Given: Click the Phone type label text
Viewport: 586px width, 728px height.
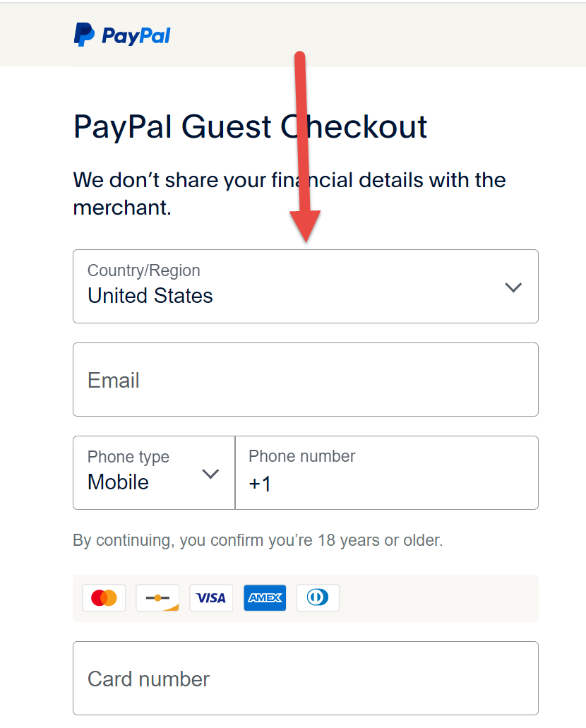Looking at the screenshot, I should point(128,457).
